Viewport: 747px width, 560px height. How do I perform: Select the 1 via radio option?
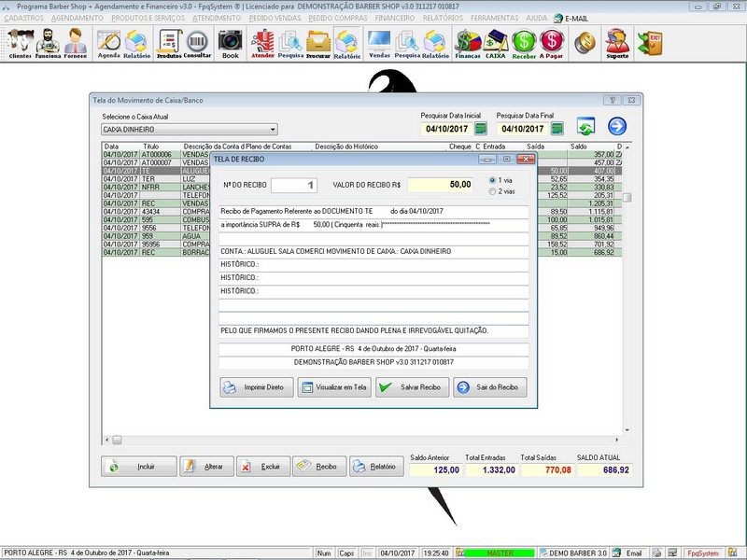click(x=494, y=180)
